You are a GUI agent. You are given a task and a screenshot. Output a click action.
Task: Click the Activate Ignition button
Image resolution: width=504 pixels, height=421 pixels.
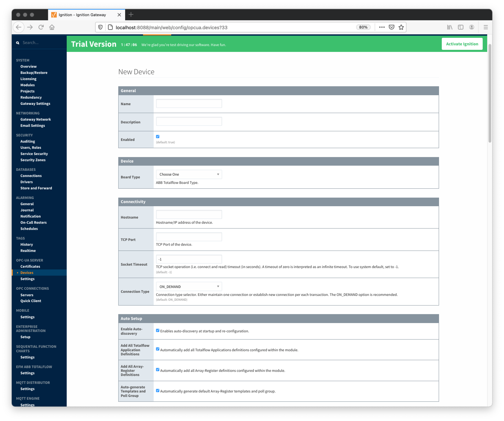point(462,44)
